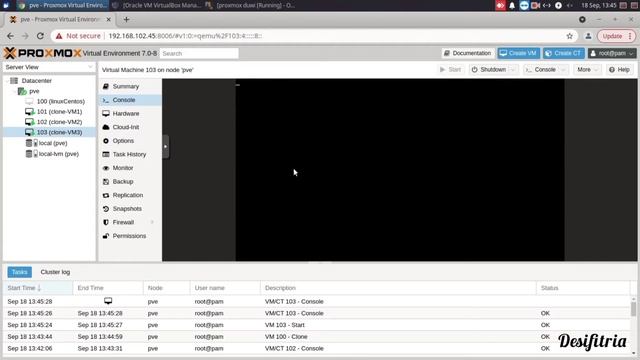The width and height of the screenshot is (640, 360).
Task: Open the root@pam user menu
Action: tap(611, 53)
